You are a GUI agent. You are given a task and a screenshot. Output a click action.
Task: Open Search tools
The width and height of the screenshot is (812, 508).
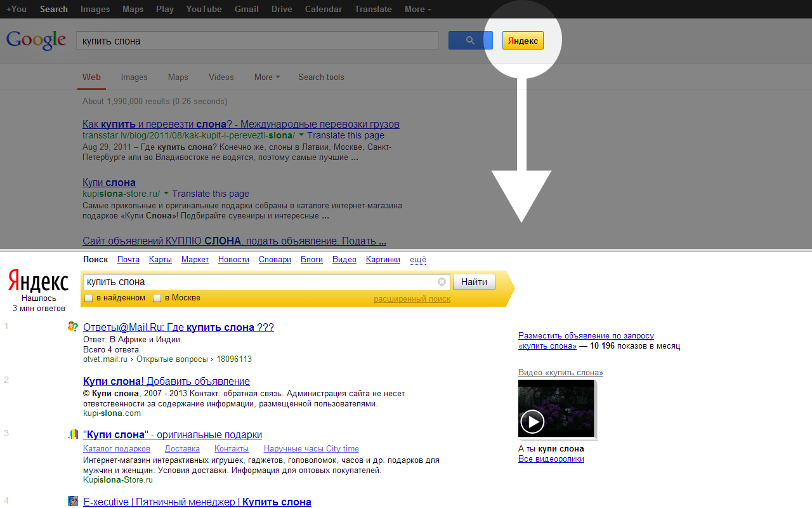click(321, 77)
